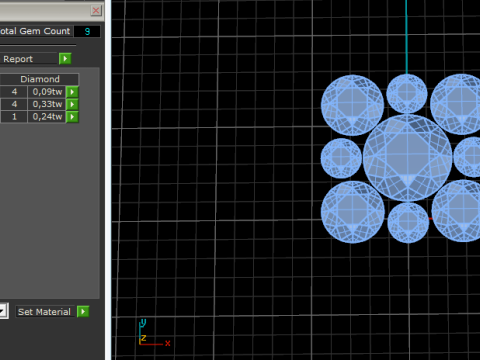Select the 0,09tw weight cell
This screenshot has width=480, height=360.
[47, 92]
